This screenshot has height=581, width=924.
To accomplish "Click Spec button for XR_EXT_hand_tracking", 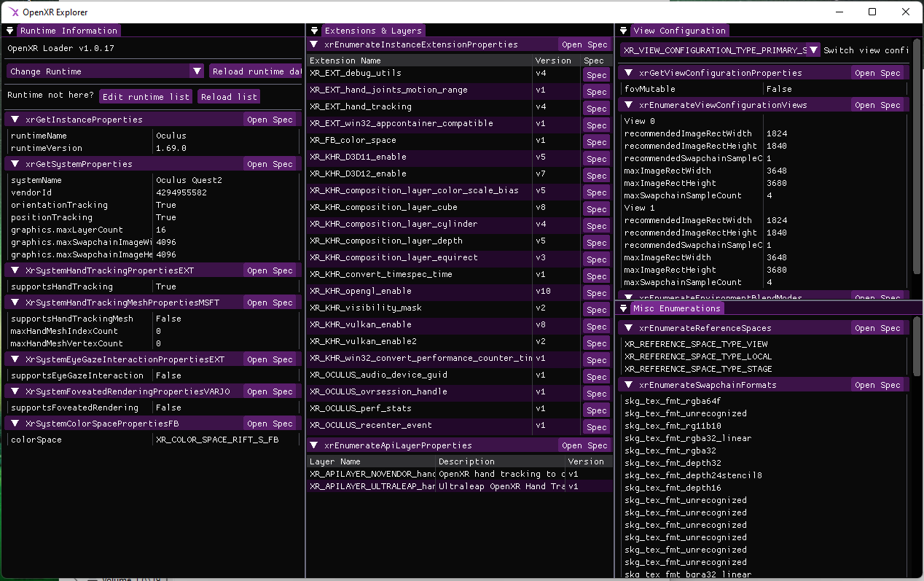I will click(596, 109).
